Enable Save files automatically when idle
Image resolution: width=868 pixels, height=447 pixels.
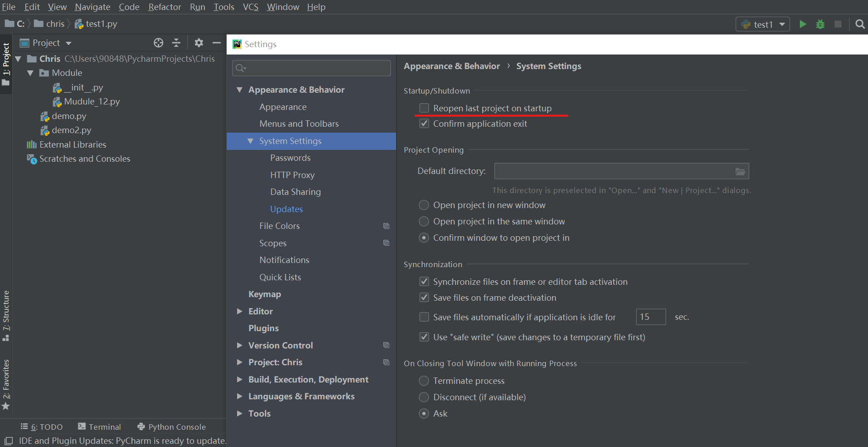coord(424,317)
